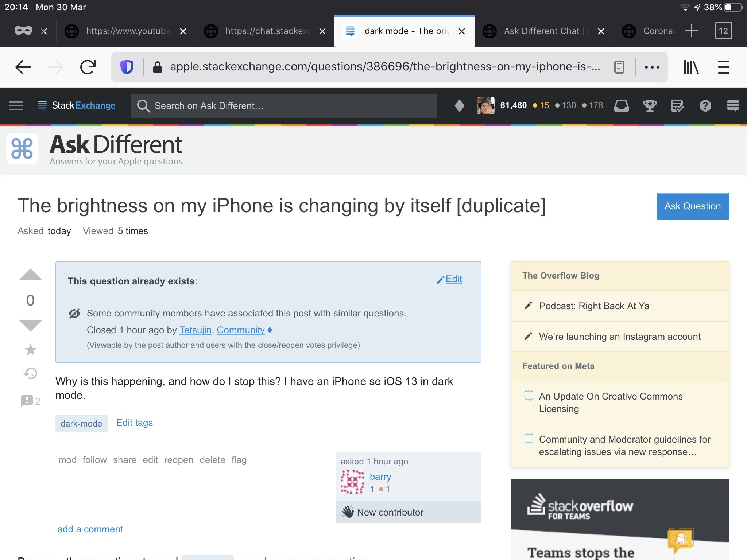This screenshot has width=747, height=560.
Task: Click the browser history sidebar icon
Action: tap(691, 66)
